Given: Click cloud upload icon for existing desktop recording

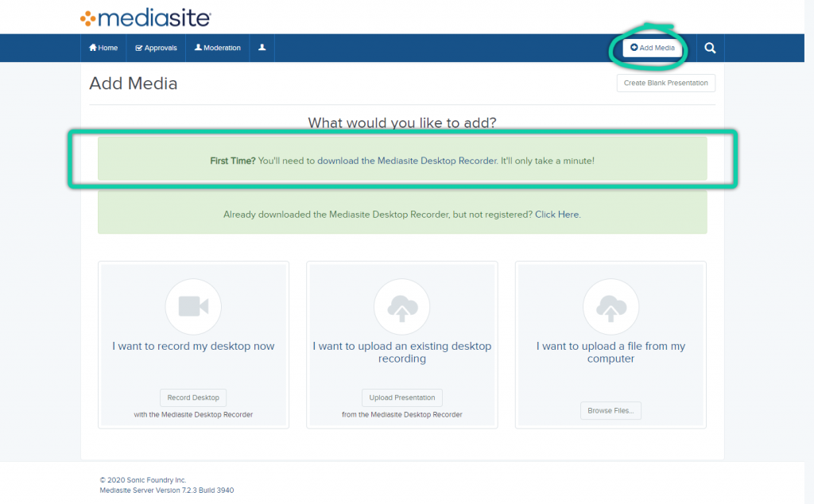Looking at the screenshot, I should pyautogui.click(x=401, y=306).
